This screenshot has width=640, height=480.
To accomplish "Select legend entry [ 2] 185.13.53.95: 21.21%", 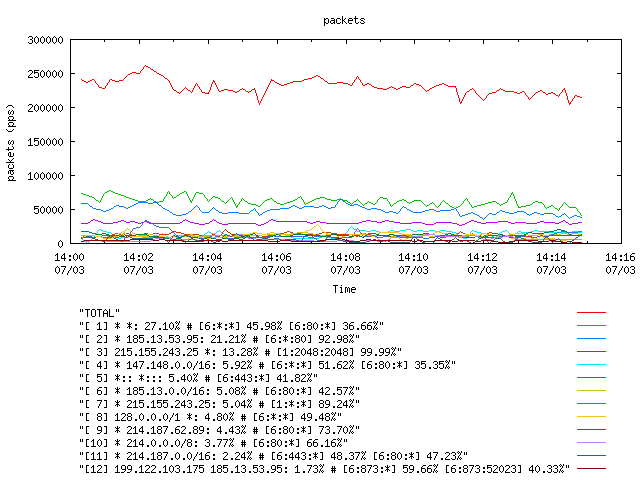I will pos(220,339).
